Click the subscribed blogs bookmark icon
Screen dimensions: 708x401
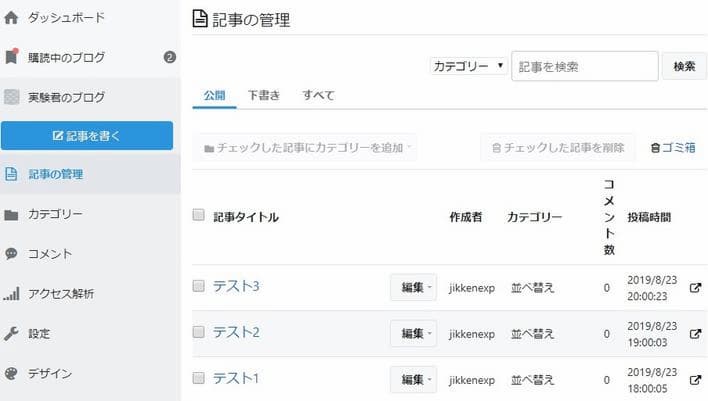pos(11,56)
